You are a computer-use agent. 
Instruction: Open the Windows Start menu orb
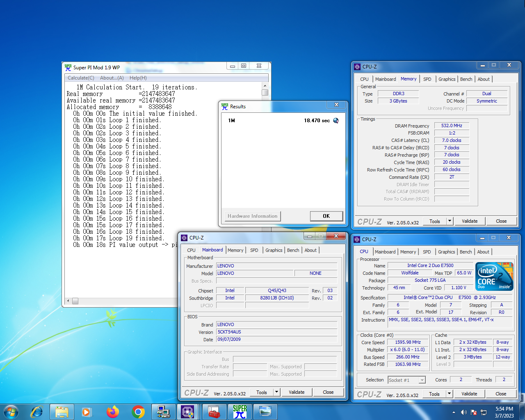(11, 411)
